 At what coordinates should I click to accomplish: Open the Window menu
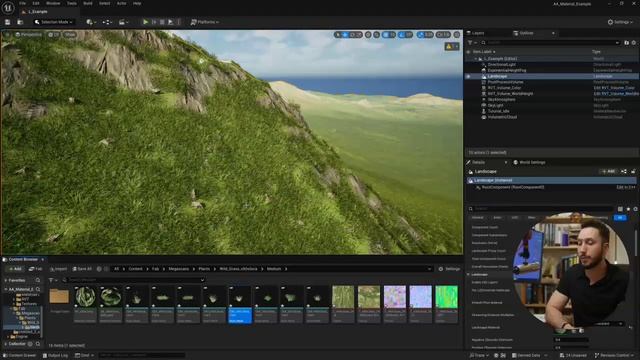pyautogui.click(x=53, y=3)
